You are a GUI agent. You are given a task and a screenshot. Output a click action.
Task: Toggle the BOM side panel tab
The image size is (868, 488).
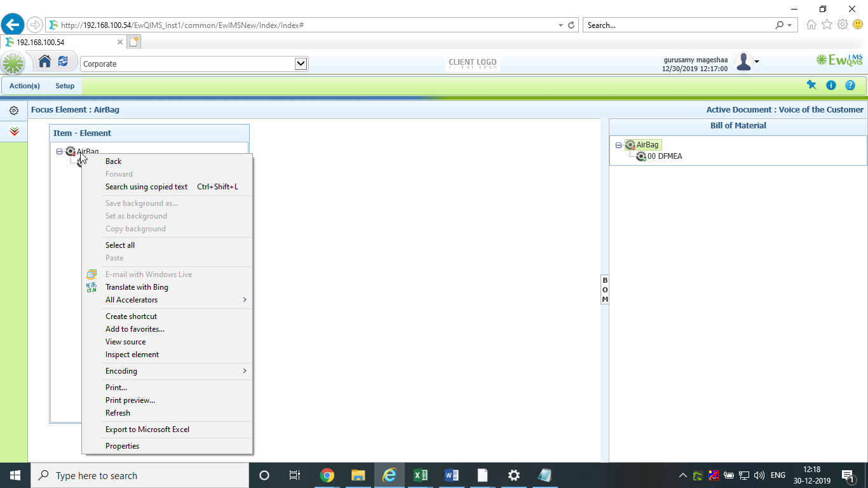[x=605, y=290]
